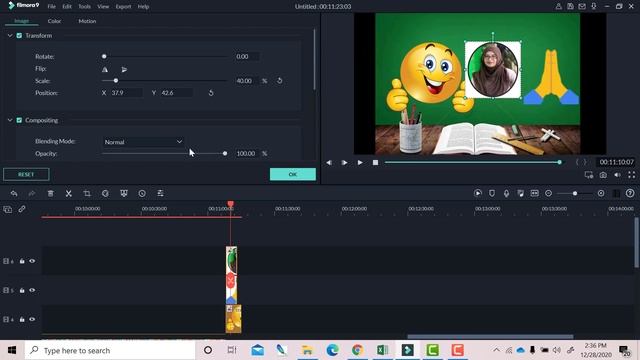The width and height of the screenshot is (640, 360).
Task: Open the color tuning icon in toolbar
Action: pyautogui.click(x=105, y=193)
